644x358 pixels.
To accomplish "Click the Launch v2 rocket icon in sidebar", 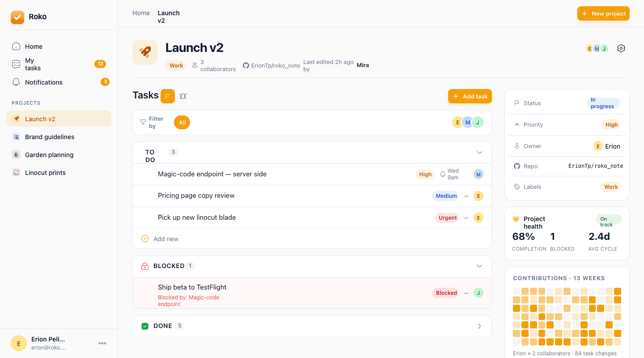I will click(x=16, y=119).
